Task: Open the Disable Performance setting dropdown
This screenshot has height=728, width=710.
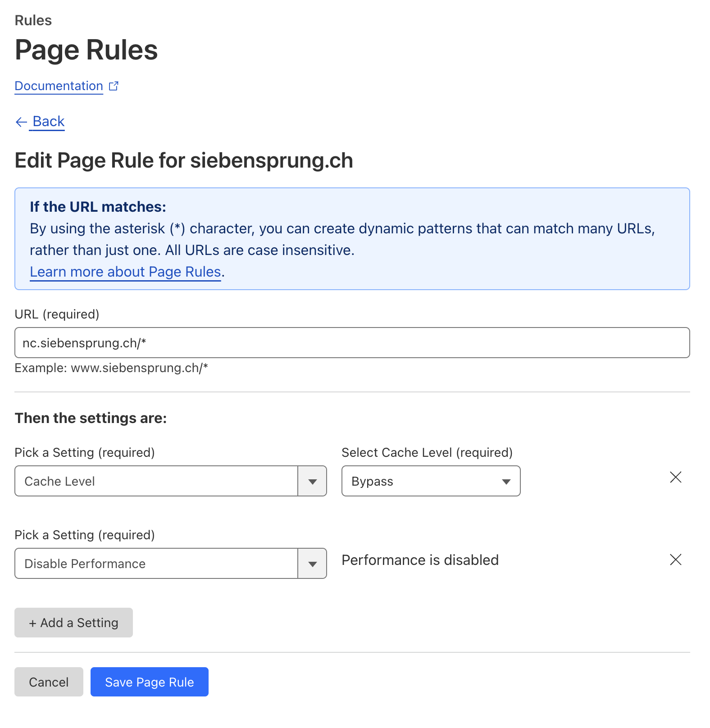Action: coord(158,563)
